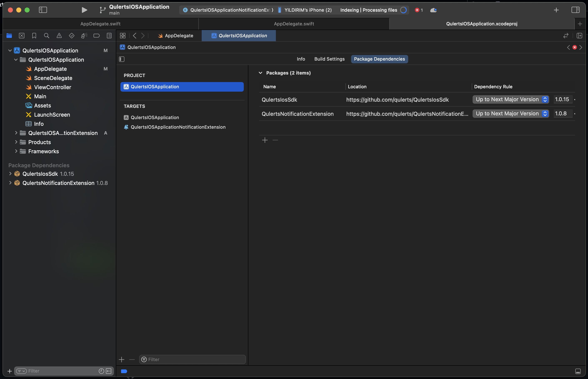588x379 pixels.
Task: Choose YILDIRIM's iPhone (2) run destination
Action: tap(305, 10)
